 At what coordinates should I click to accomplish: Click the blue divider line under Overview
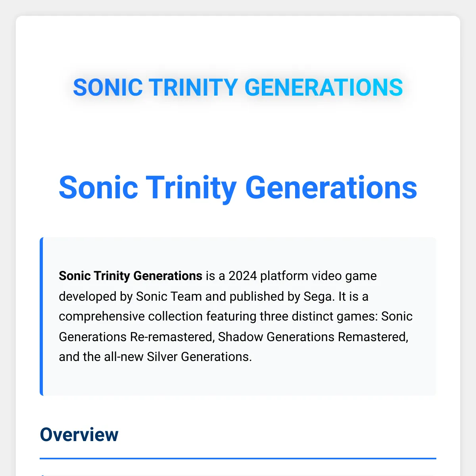click(238, 459)
